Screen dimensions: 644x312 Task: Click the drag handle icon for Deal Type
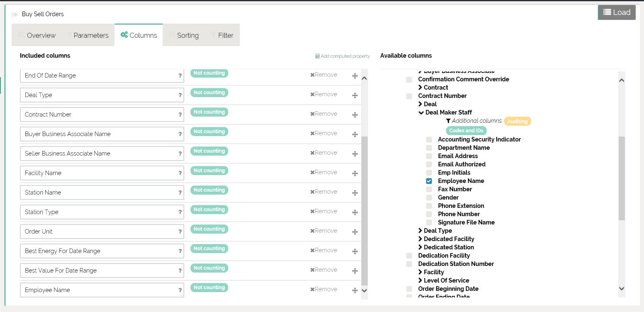(355, 95)
